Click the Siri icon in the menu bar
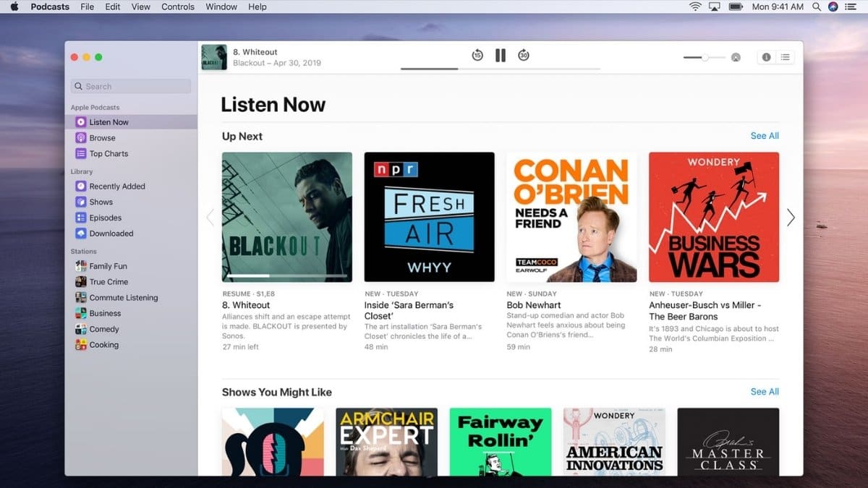Viewport: 868px width, 488px height. tap(833, 7)
